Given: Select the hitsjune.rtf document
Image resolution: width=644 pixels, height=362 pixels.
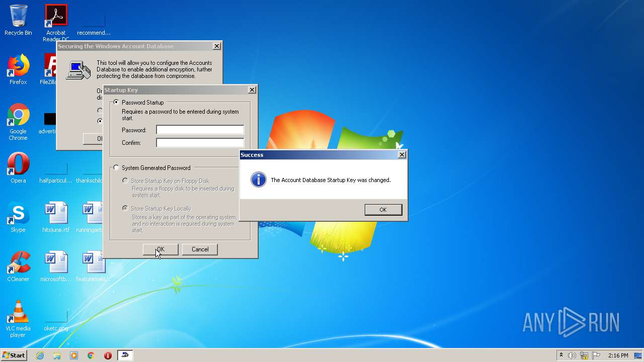Looking at the screenshot, I should [56, 217].
